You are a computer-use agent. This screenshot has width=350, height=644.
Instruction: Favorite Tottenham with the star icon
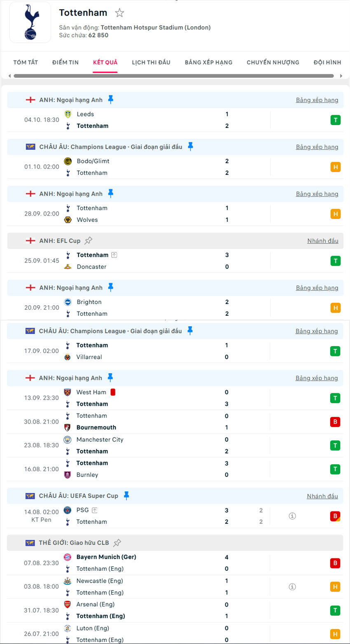119,13
